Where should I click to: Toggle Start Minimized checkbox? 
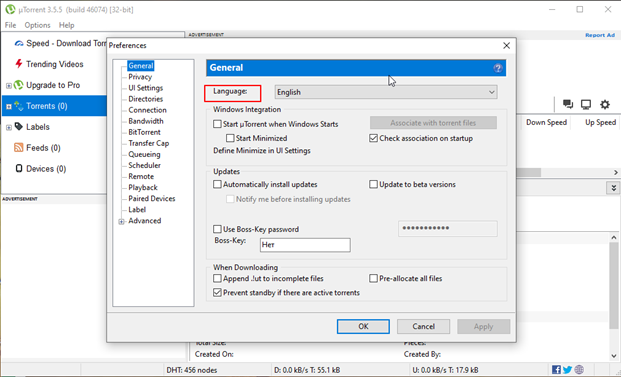click(x=230, y=138)
